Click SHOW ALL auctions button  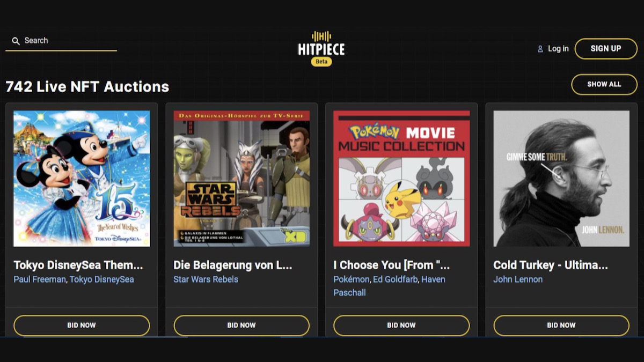pyautogui.click(x=604, y=84)
